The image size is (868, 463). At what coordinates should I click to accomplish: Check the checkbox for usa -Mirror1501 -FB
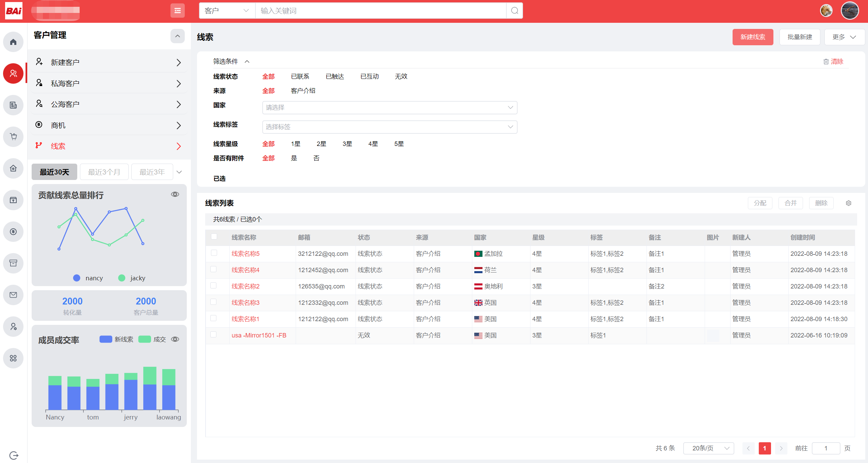pos(213,334)
